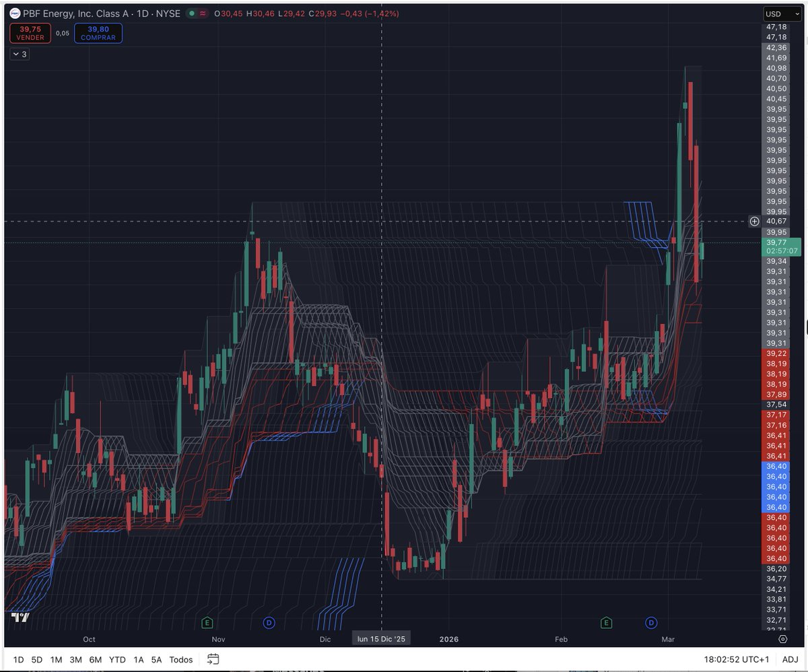Toggle the ADJ adjusted data button

pyautogui.click(x=790, y=659)
